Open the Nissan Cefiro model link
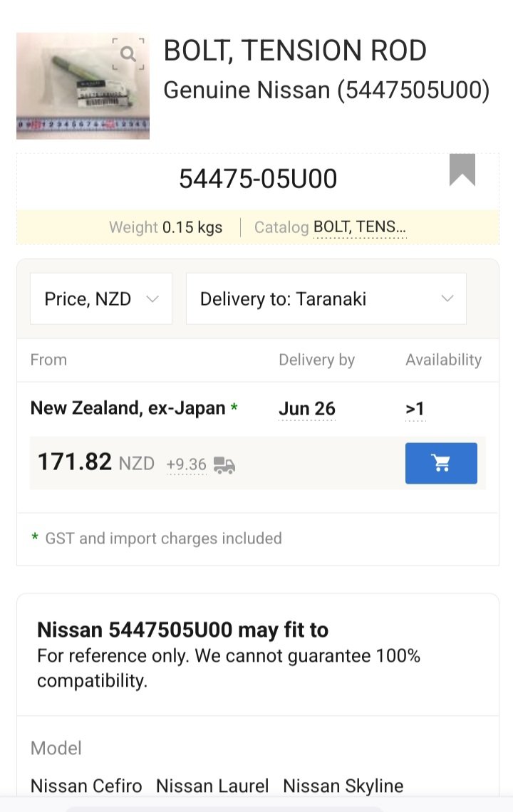The image size is (513, 812). click(x=86, y=786)
